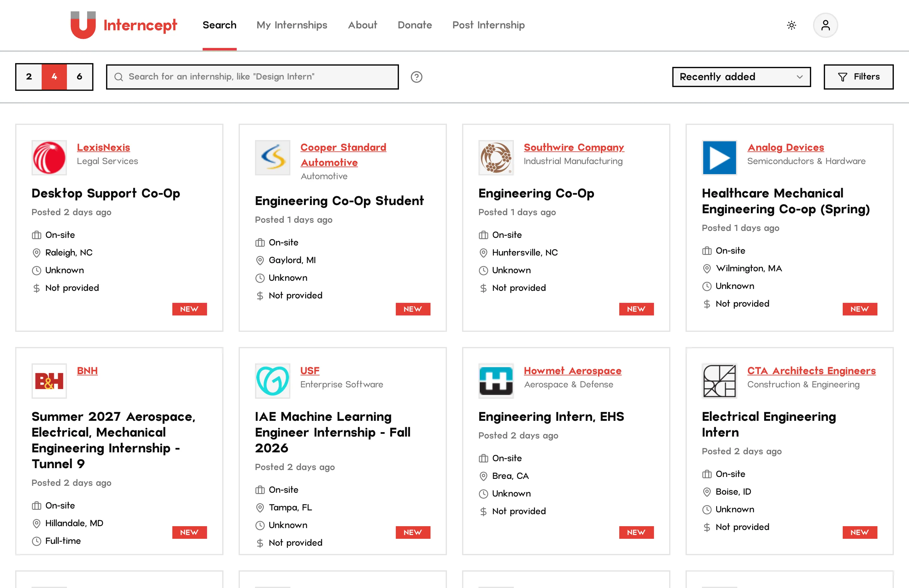Focus the internship search input field
The height and width of the screenshot is (588, 909).
tap(252, 77)
